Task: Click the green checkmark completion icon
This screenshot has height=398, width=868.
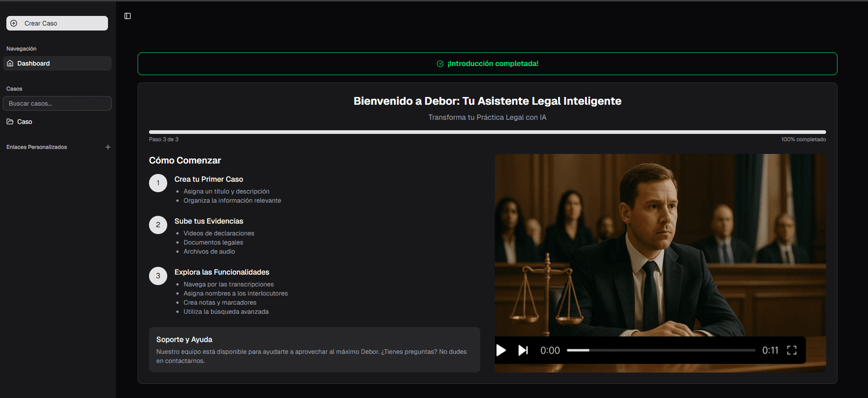Action: (x=440, y=64)
